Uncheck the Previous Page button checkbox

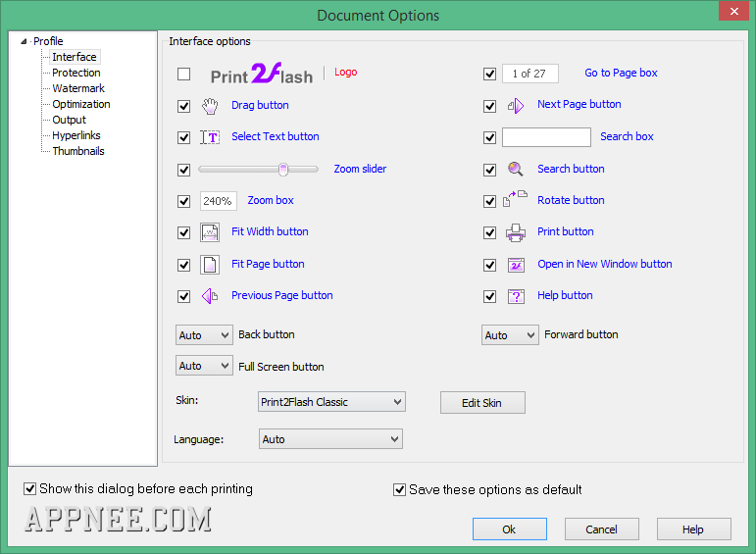pos(183,296)
